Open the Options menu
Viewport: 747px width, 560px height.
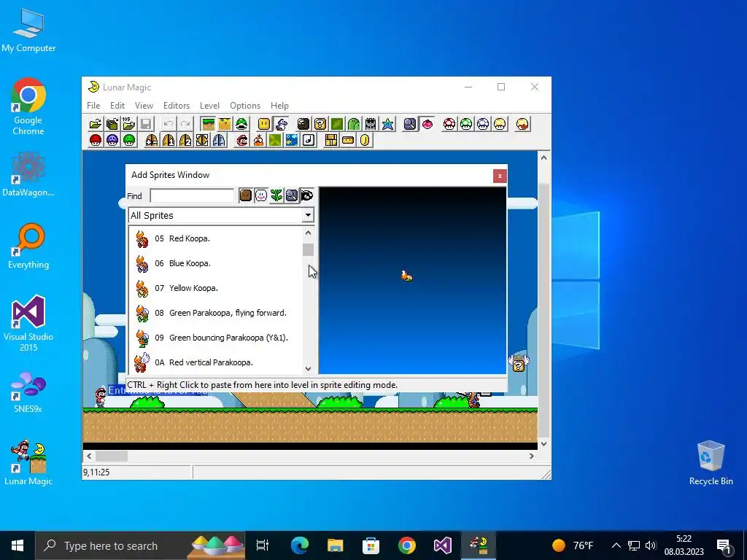[245, 106]
